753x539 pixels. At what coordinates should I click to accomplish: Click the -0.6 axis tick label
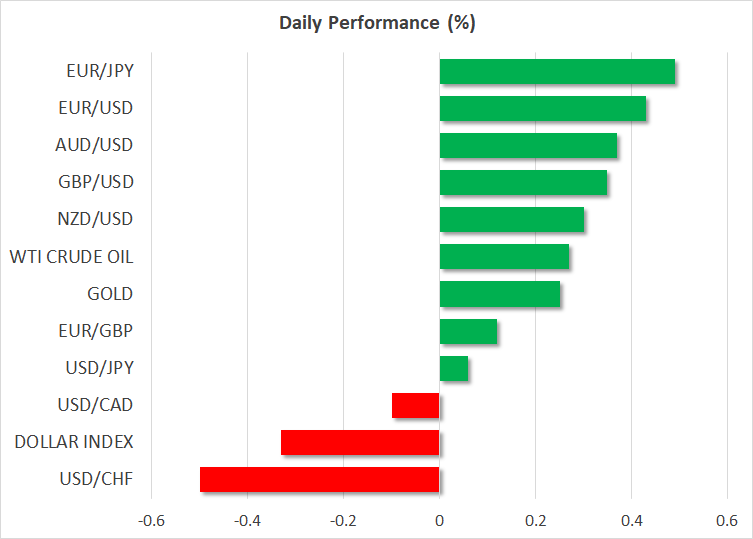pos(151,521)
